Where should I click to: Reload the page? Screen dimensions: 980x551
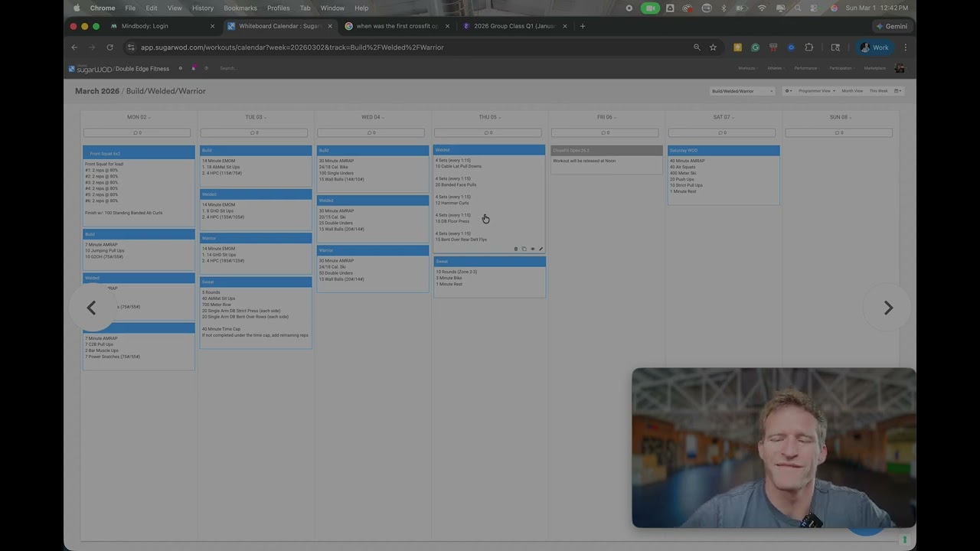109,47
